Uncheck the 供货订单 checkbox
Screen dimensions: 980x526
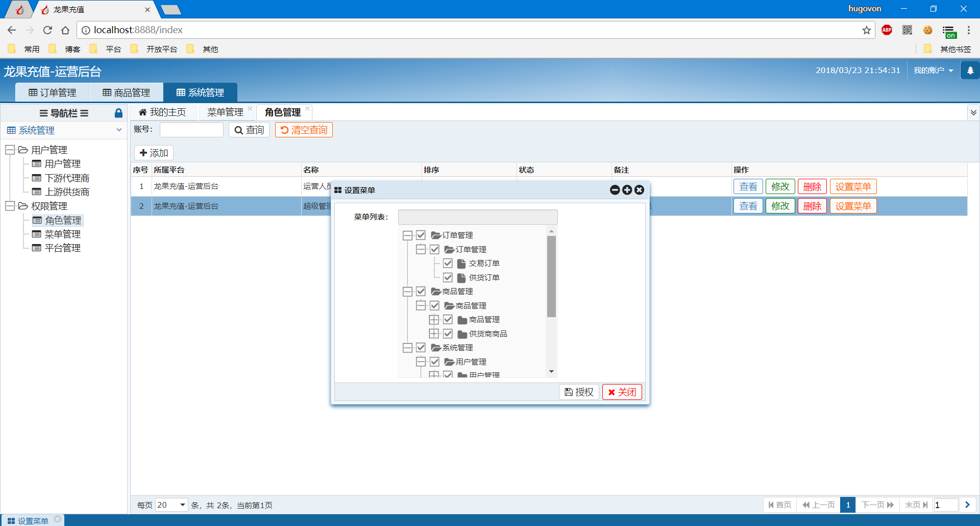448,278
